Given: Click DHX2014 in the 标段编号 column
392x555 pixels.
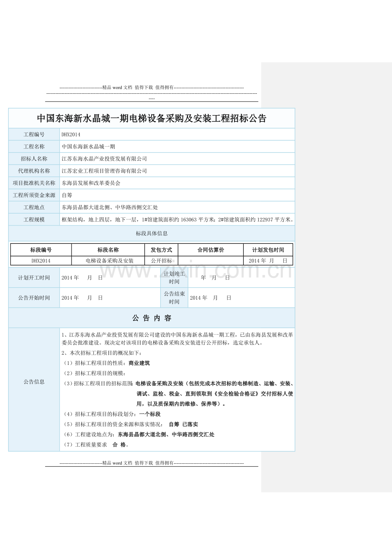Looking at the screenshot, I should (x=41, y=260).
